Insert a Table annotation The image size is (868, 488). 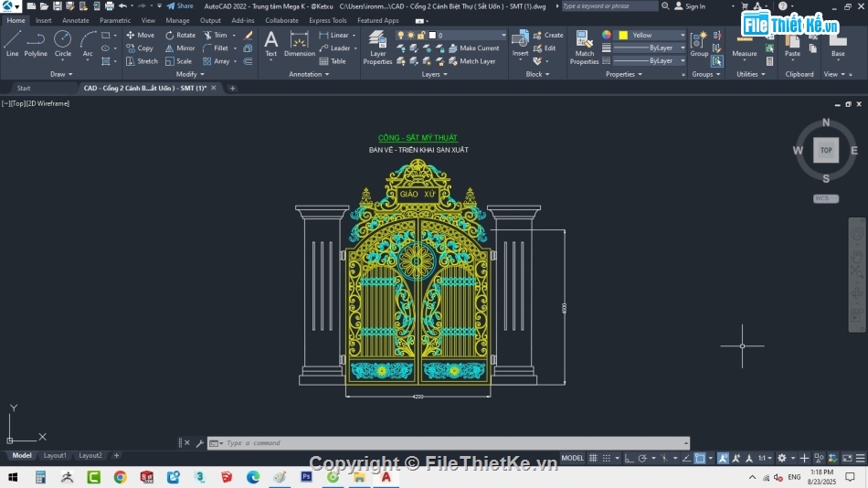point(333,61)
